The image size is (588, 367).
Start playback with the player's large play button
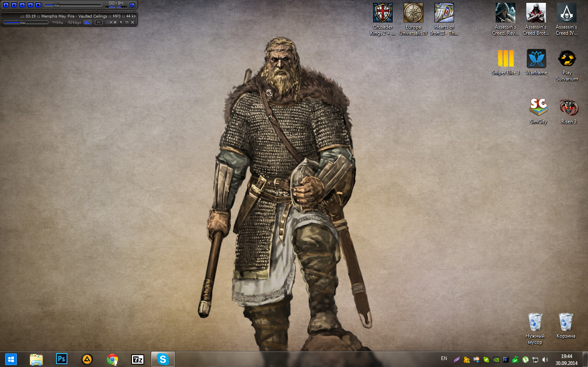click(x=6, y=5)
